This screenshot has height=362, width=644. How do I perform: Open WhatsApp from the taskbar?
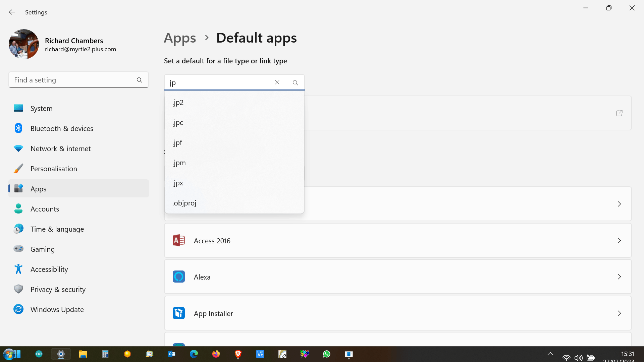click(x=327, y=354)
